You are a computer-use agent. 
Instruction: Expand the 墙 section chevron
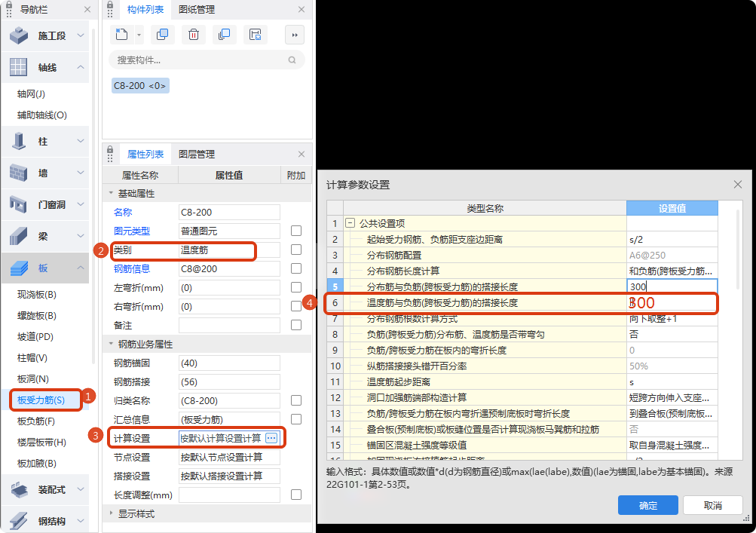81,172
